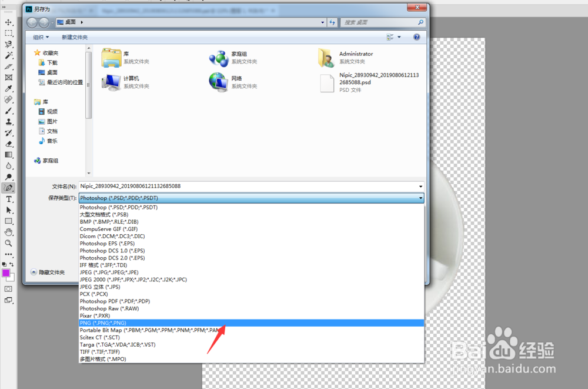Expand the 桌面 breadcrumb arrow

(82, 22)
